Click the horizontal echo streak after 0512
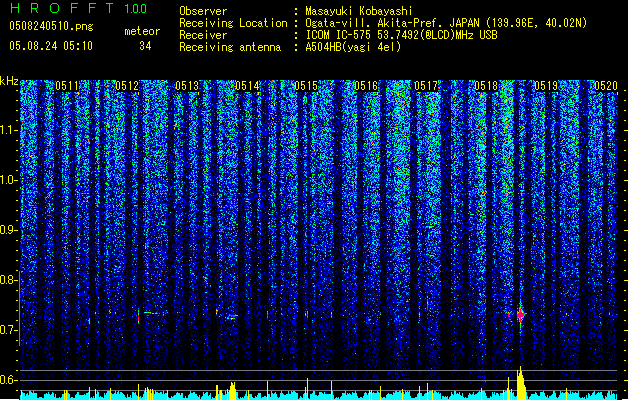 (151, 313)
